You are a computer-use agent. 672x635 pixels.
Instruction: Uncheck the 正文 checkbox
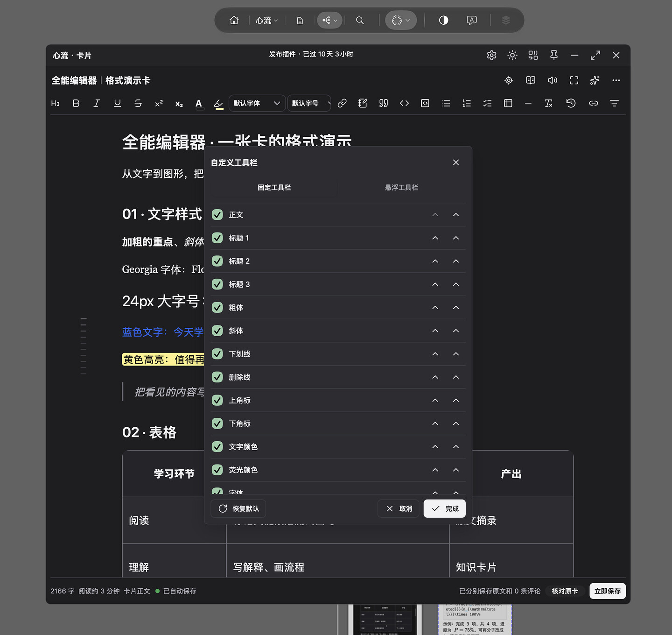tap(217, 215)
